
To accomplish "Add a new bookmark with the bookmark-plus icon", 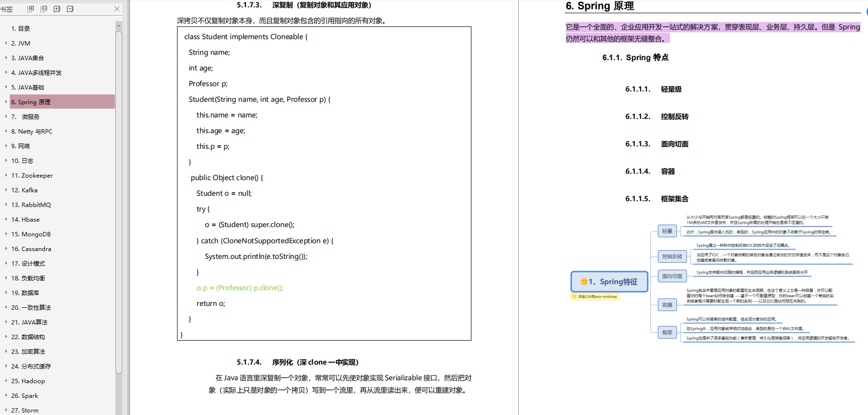I will point(57,9).
